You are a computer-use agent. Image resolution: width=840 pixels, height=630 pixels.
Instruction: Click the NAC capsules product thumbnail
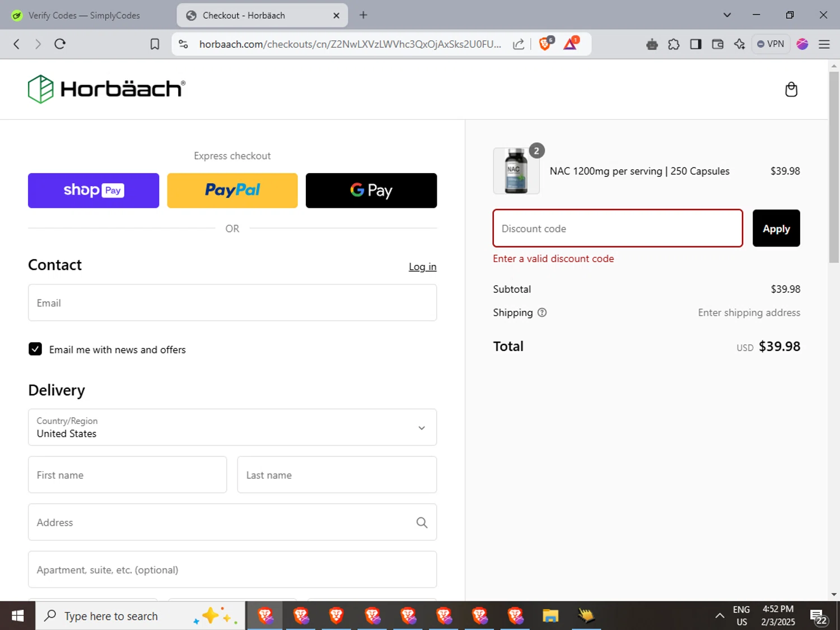(x=516, y=171)
